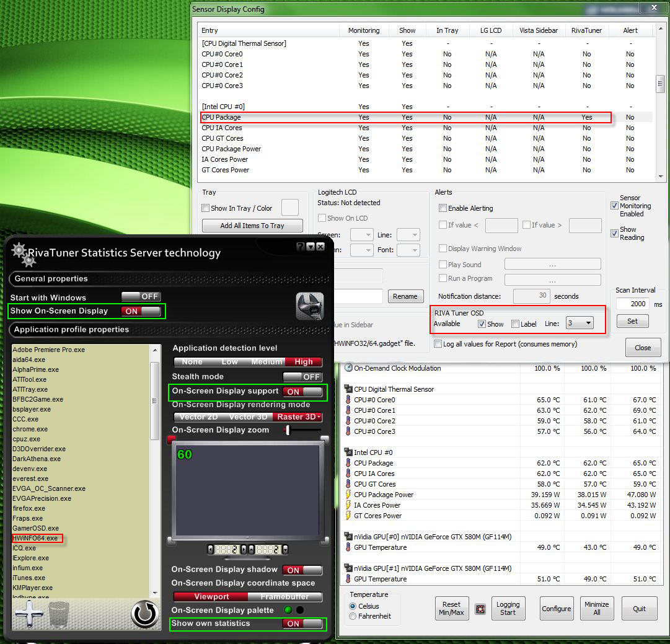Click clock icon beside On-Demand Clock Modulation
The height and width of the screenshot is (644, 670).
click(x=348, y=368)
